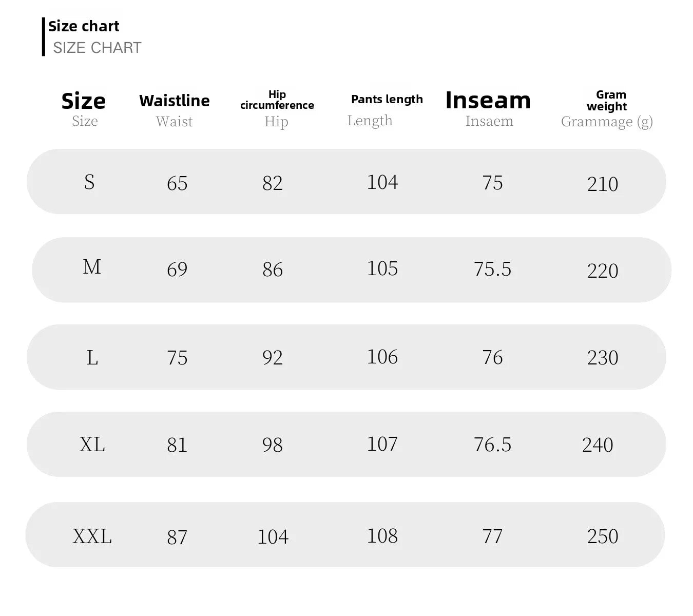Select the inseam value 75.5
The image size is (693, 616).
(493, 269)
